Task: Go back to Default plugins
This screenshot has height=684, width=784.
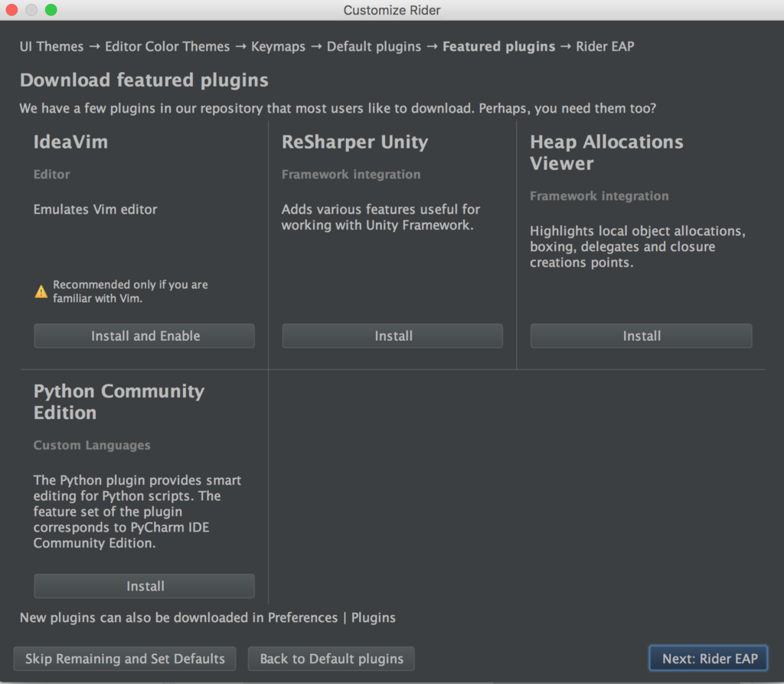Action: tap(331, 659)
